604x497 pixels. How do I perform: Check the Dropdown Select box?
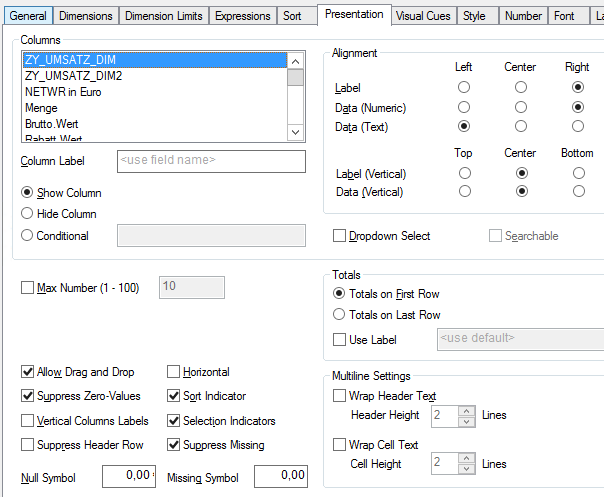(x=340, y=236)
